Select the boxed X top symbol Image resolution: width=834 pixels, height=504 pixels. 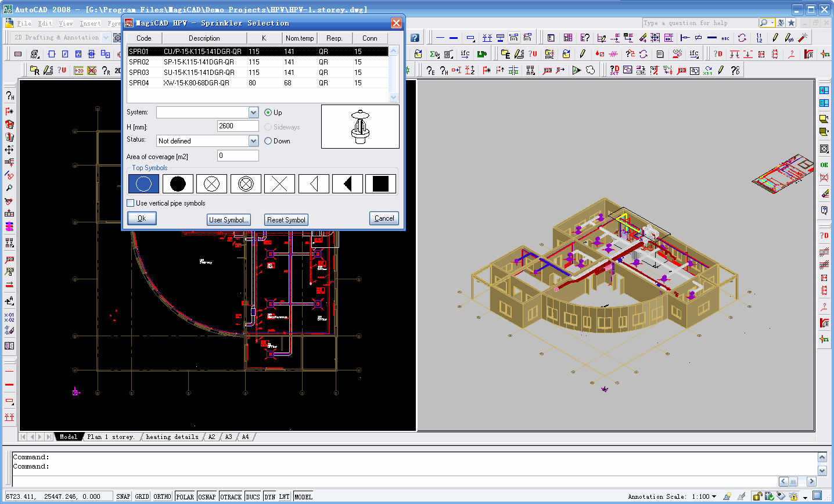[x=279, y=184]
